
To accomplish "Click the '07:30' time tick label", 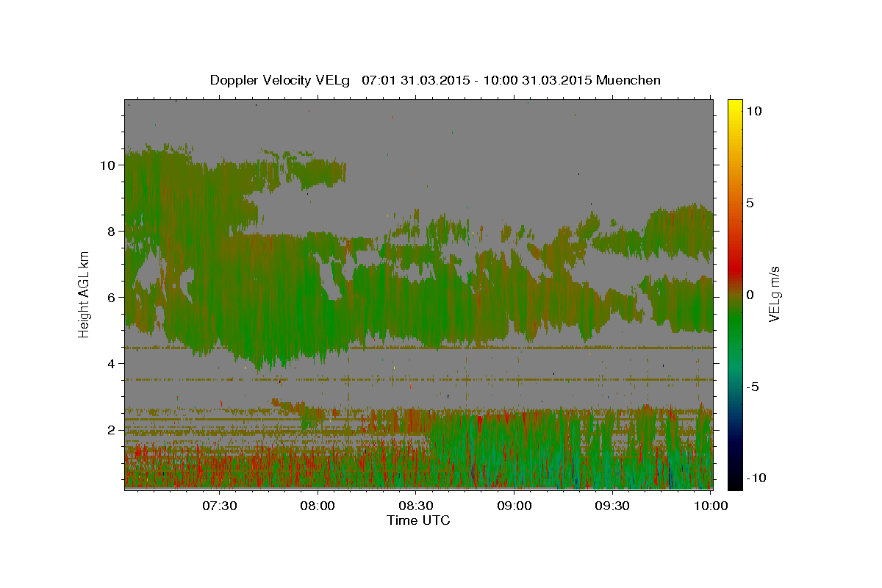I will 220,506.
